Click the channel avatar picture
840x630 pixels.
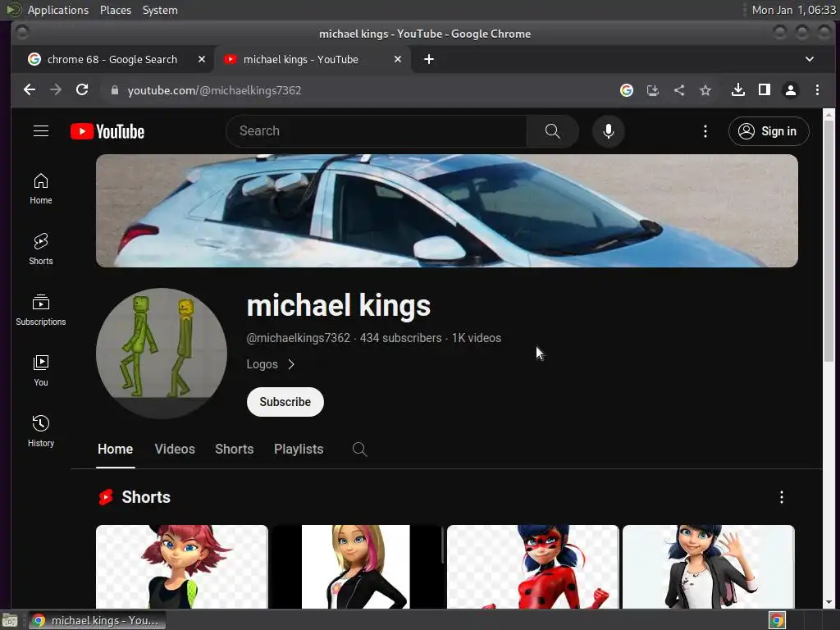click(x=162, y=354)
